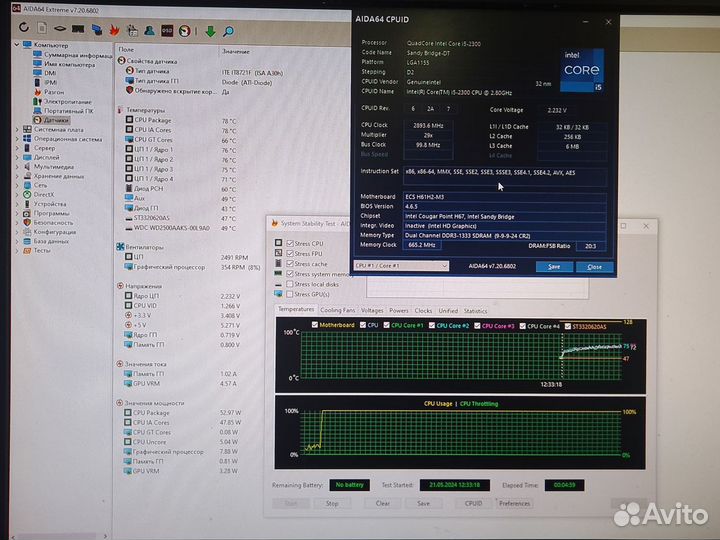This screenshot has height=540, width=720.
Task: Click Save in the CPUID window
Action: tap(554, 267)
